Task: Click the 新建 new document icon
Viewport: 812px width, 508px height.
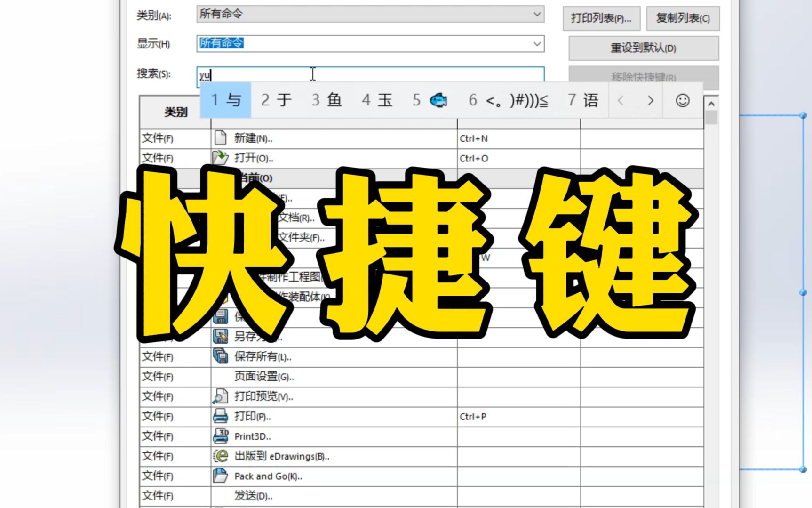Action: pos(220,138)
